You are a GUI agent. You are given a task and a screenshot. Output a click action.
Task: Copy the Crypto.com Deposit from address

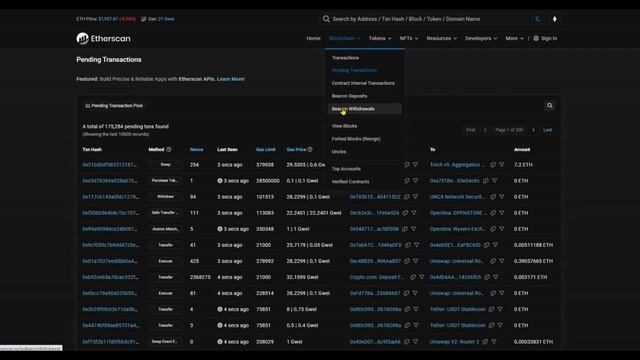(x=413, y=277)
